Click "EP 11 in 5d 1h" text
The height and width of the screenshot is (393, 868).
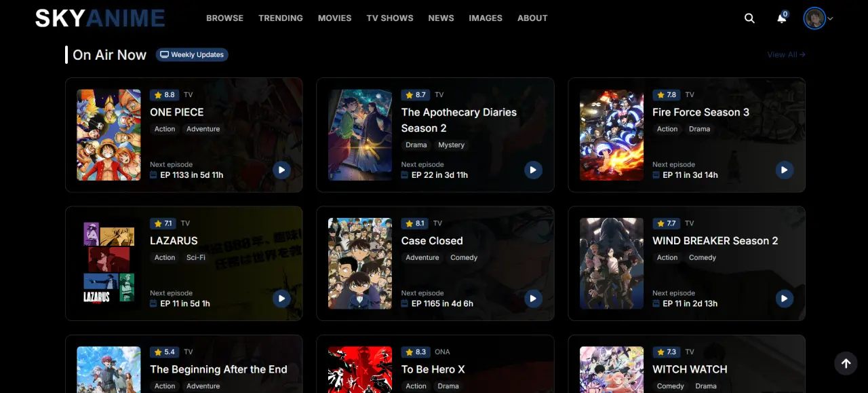pos(185,304)
